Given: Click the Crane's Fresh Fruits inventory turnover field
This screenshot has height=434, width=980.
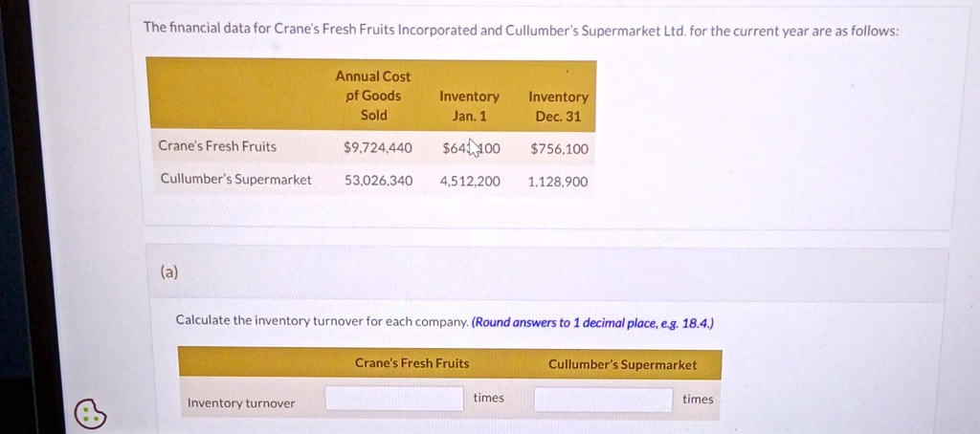Looking at the screenshot, I should tap(394, 399).
